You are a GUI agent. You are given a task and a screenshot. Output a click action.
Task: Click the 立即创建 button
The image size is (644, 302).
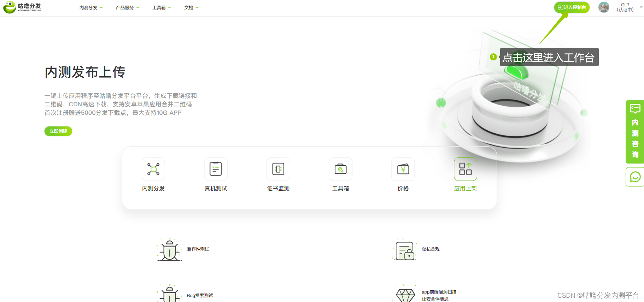[58, 131]
